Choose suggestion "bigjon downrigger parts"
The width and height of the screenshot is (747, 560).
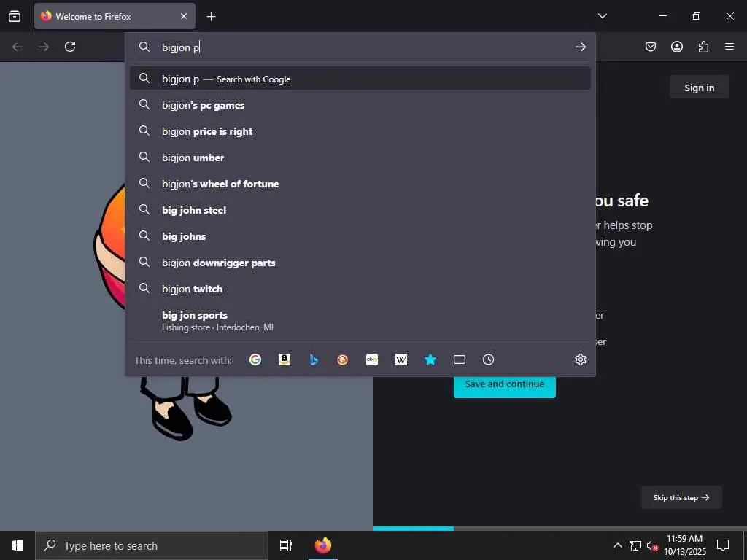click(360, 262)
